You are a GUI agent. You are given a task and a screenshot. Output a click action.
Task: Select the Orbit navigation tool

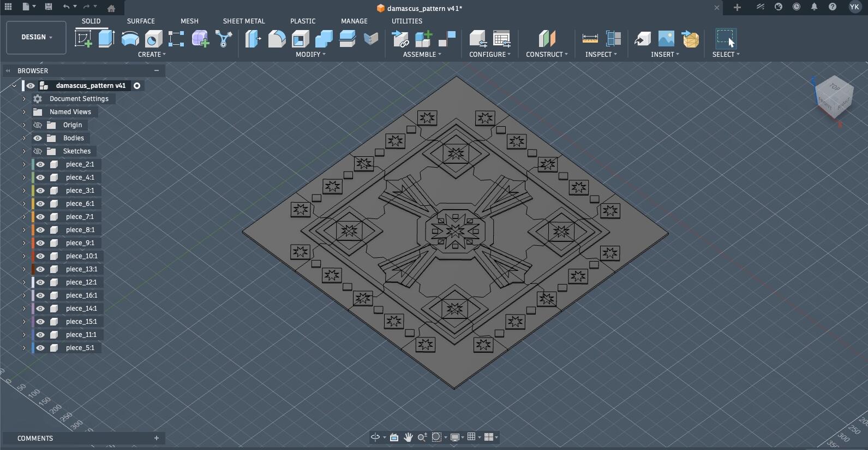click(375, 437)
